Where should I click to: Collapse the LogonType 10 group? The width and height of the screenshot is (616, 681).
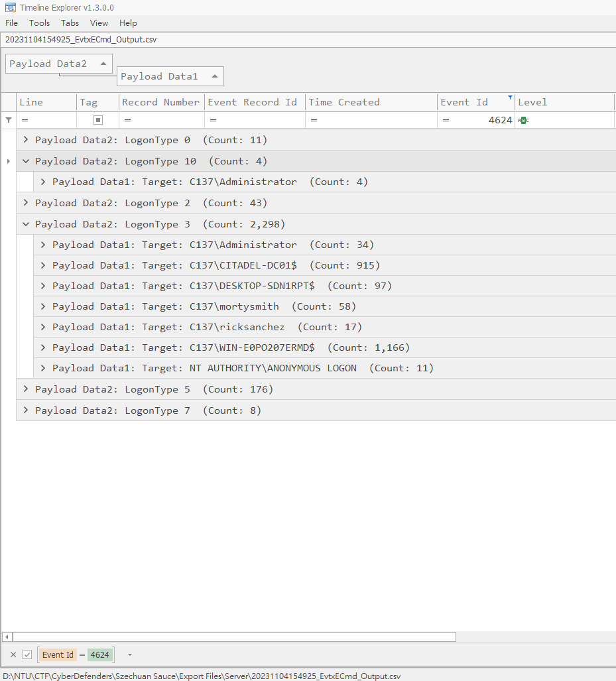tap(26, 161)
